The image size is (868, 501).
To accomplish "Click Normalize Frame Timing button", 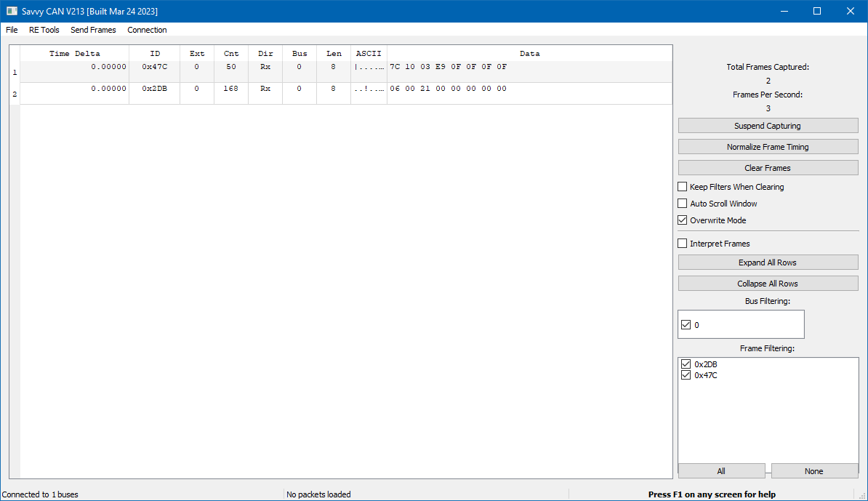I will point(768,147).
